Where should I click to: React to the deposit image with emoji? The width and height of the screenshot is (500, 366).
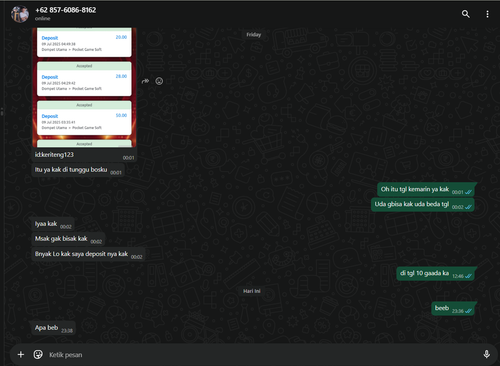click(159, 81)
